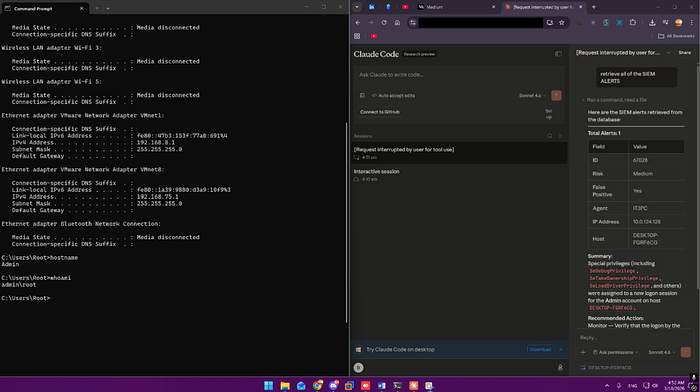
Task: Open the Word app from taskbar
Action: (382, 385)
